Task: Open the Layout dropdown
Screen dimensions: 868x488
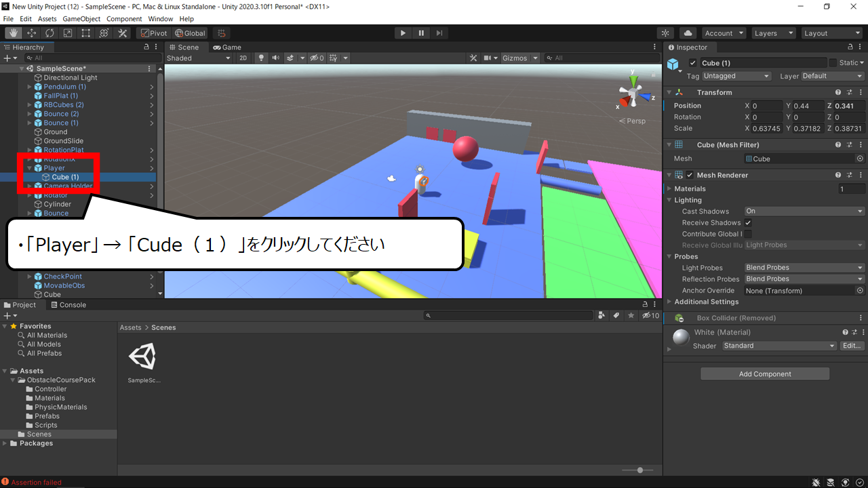Action: tap(831, 33)
